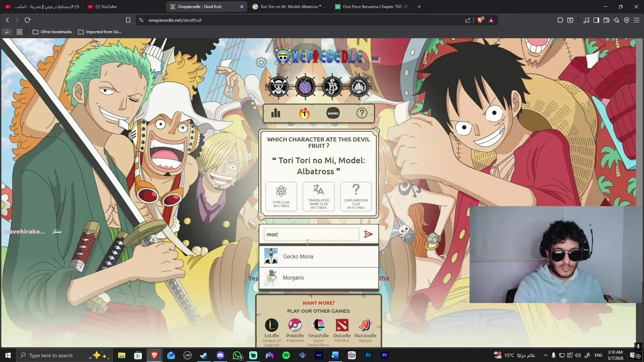
Task: Click the taskbar search box
Action: click(65, 355)
